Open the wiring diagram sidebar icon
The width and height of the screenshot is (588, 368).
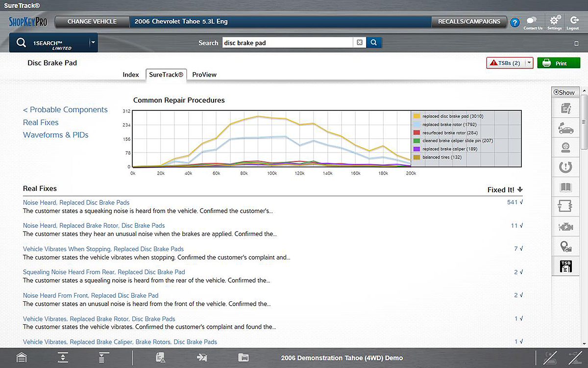click(565, 206)
